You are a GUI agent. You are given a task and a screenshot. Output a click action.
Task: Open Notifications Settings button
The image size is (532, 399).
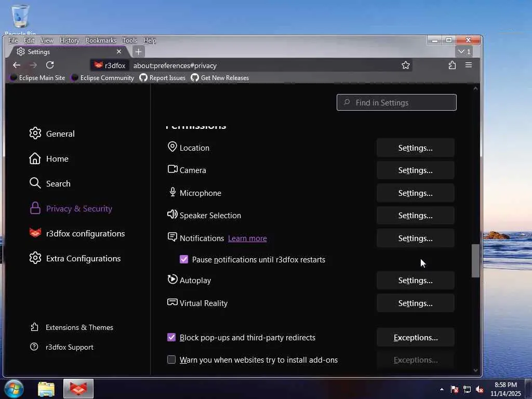(x=415, y=238)
